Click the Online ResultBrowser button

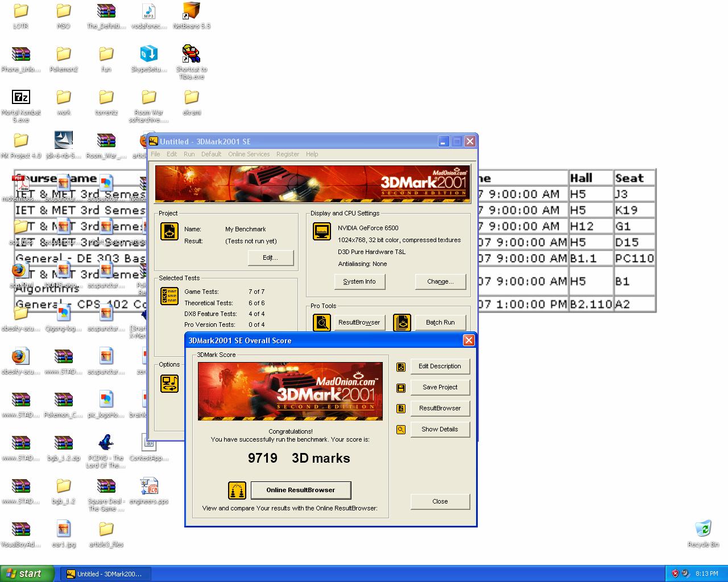coord(301,490)
